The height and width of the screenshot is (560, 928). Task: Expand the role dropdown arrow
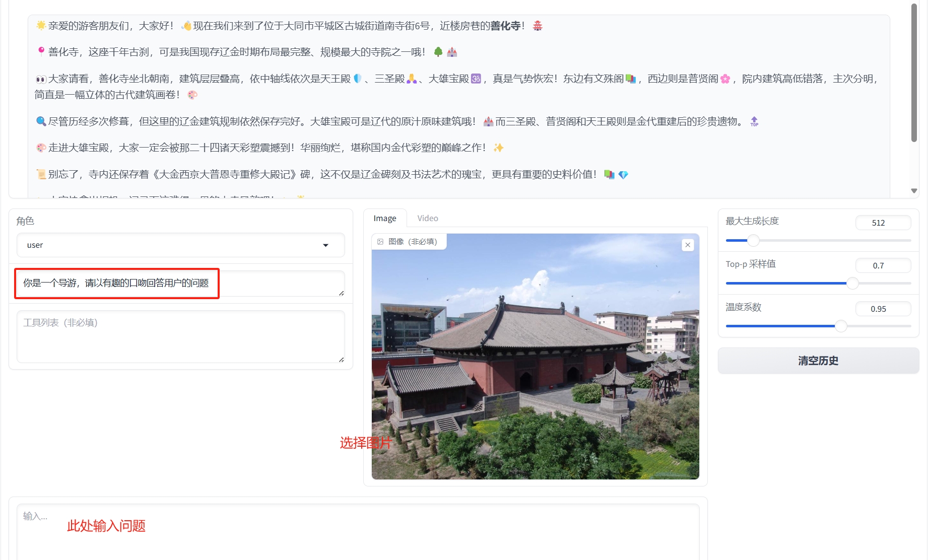[x=325, y=245]
